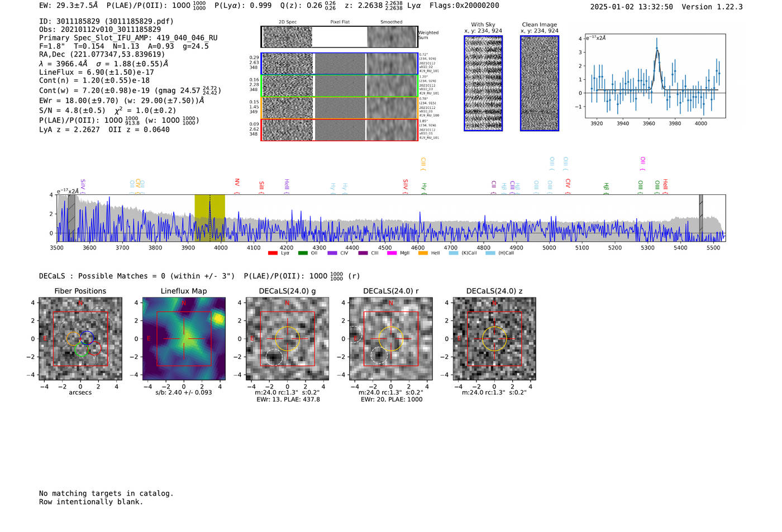Open the DECaLS(24.0) g cutout
782x532 pixels.
(287, 338)
